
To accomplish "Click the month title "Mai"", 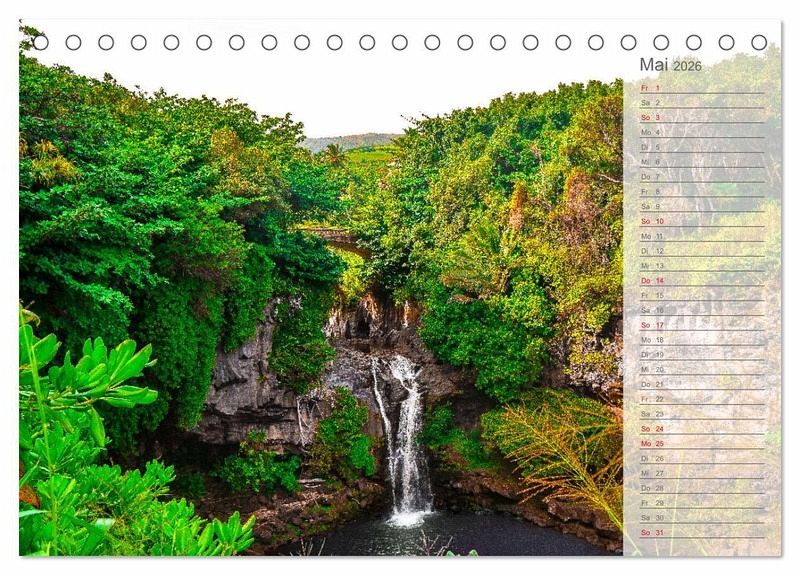I will tap(654, 65).
